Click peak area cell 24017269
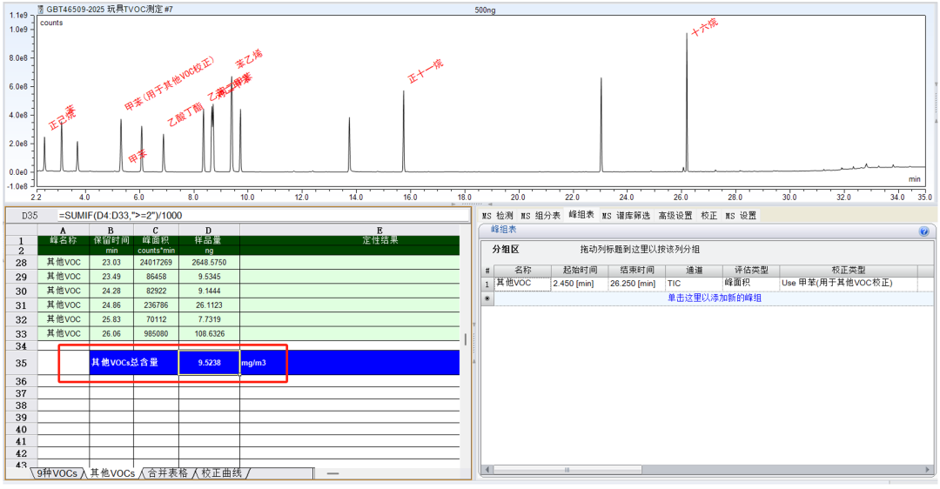Screen dimensions: 940x489 tap(156, 262)
